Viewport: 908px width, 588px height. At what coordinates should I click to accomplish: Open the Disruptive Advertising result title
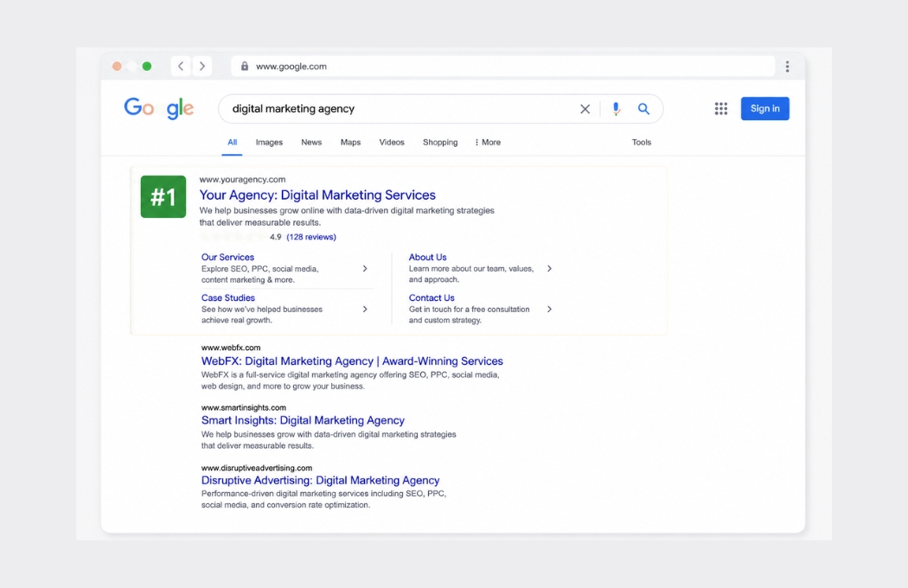click(x=320, y=480)
